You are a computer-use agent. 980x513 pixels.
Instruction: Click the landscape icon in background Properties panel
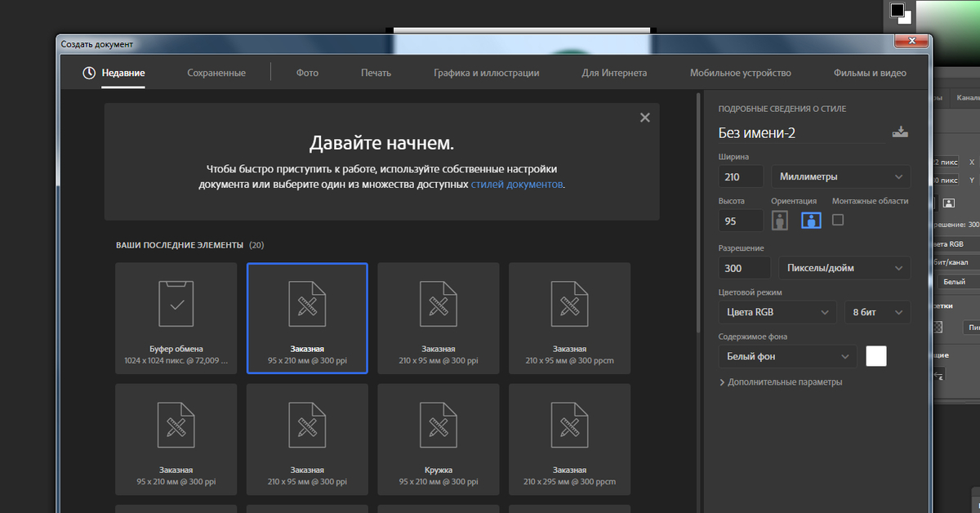949,203
